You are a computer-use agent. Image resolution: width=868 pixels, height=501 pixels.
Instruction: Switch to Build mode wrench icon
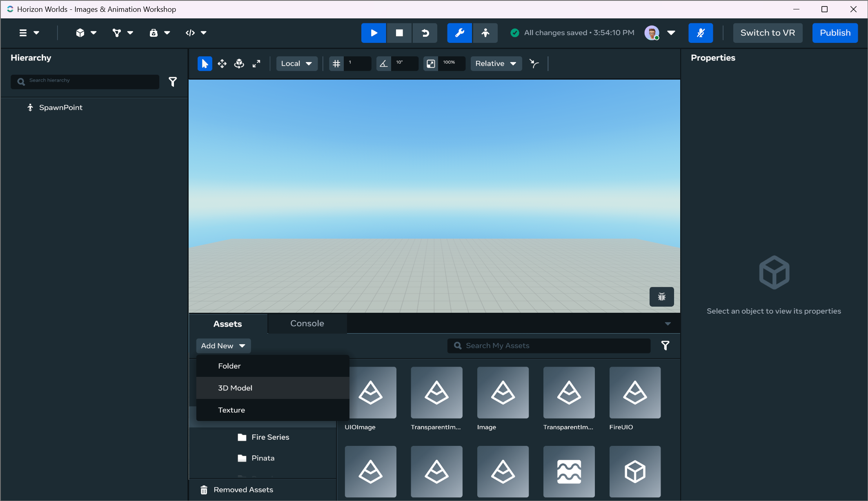click(x=460, y=33)
